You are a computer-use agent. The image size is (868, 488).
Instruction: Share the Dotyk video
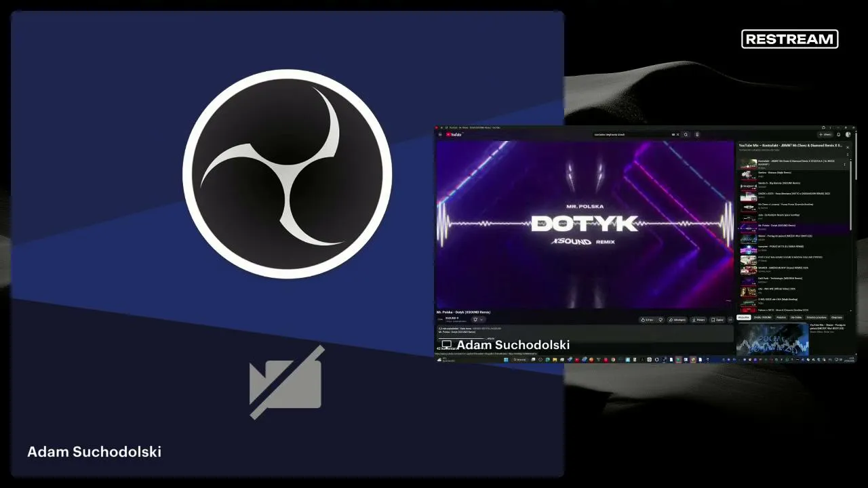677,320
